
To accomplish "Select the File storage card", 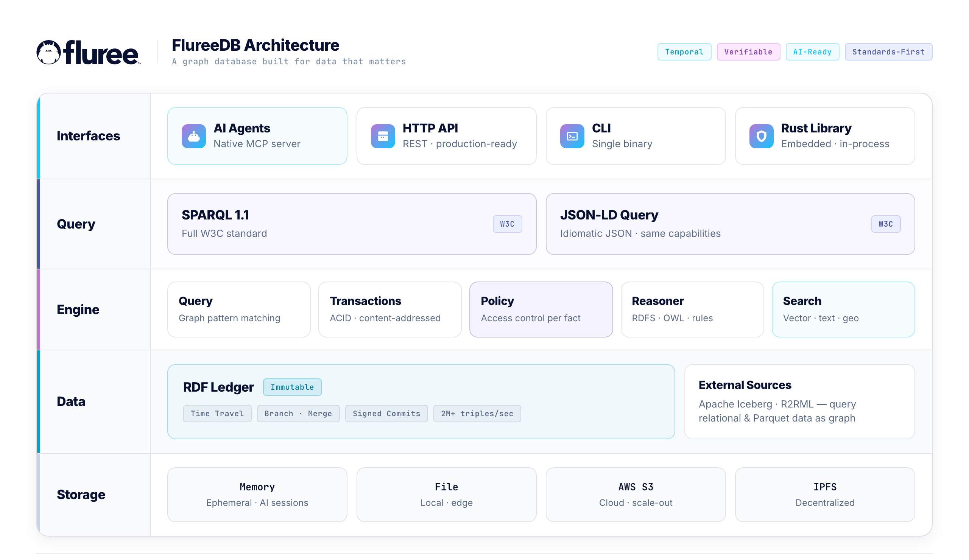I will [x=446, y=495].
